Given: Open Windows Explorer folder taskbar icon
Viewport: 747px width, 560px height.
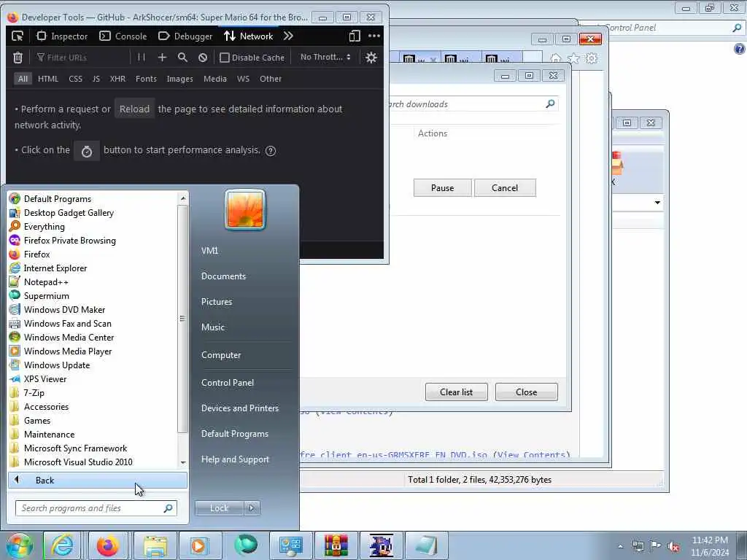Looking at the screenshot, I should coord(155,545).
